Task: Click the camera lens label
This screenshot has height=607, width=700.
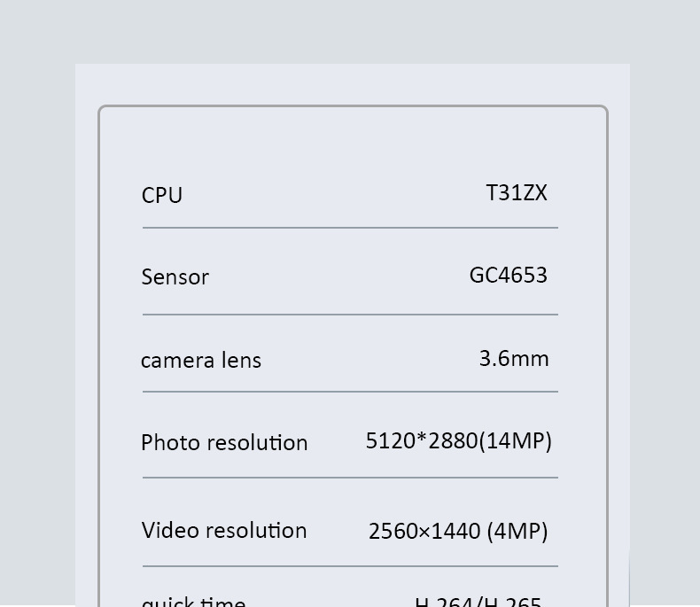Action: click(201, 361)
